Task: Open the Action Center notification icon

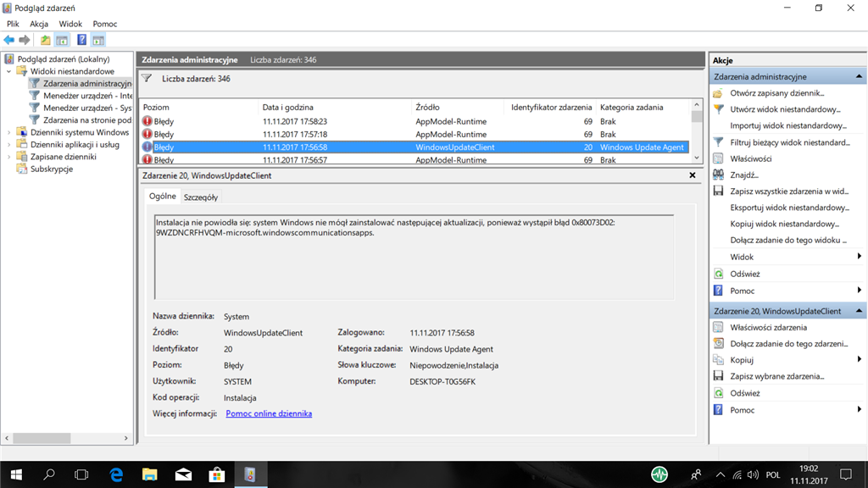Action: [846, 474]
